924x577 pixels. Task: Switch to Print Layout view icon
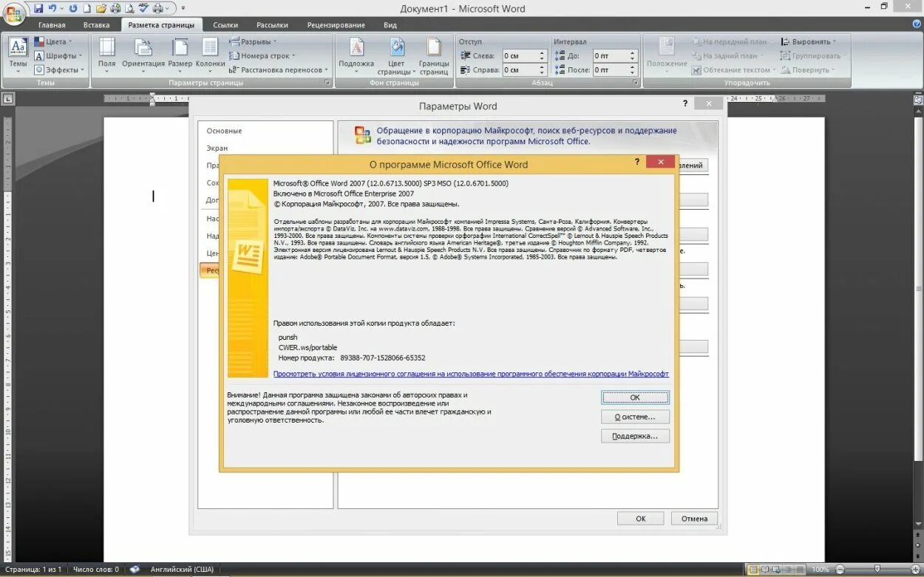pyautogui.click(x=753, y=570)
